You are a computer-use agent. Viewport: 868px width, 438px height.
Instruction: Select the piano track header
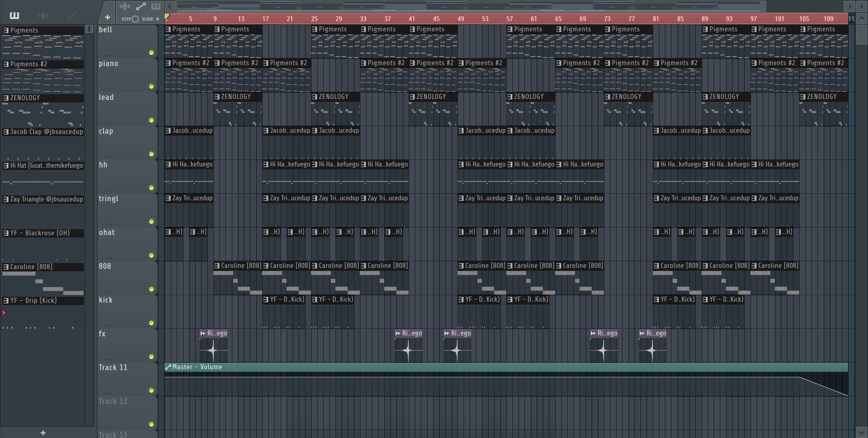coord(127,75)
